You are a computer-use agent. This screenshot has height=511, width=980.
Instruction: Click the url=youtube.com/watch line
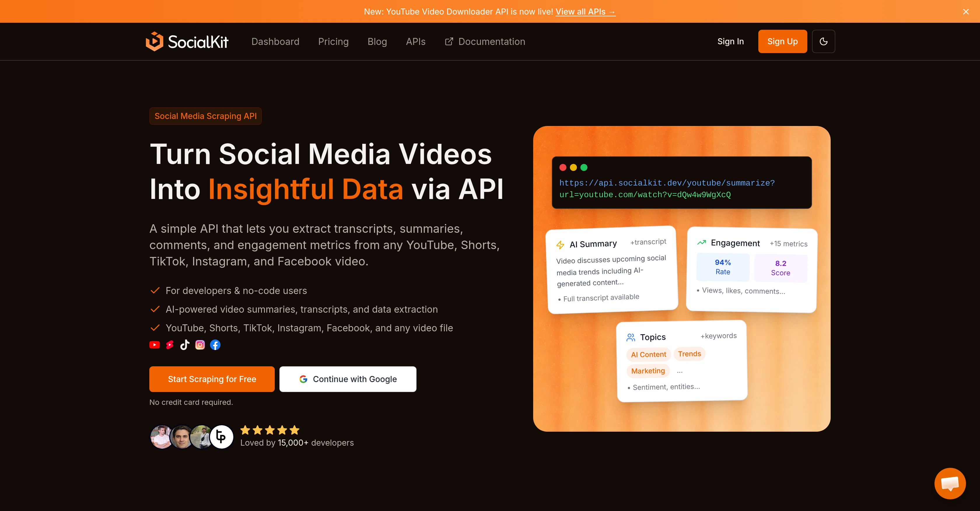coord(645,195)
